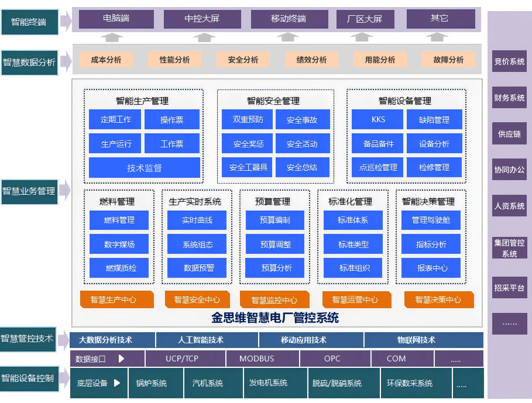Click the 预算编制 module

275,220
